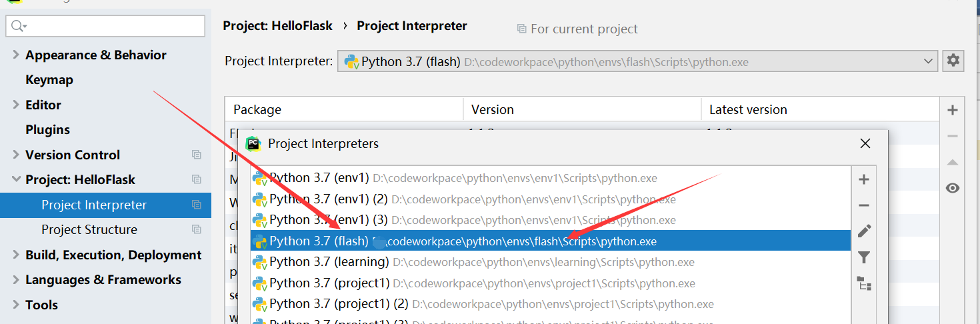Viewport: 980px width, 324px height.
Task: Click in the settings search field
Action: pos(105,26)
